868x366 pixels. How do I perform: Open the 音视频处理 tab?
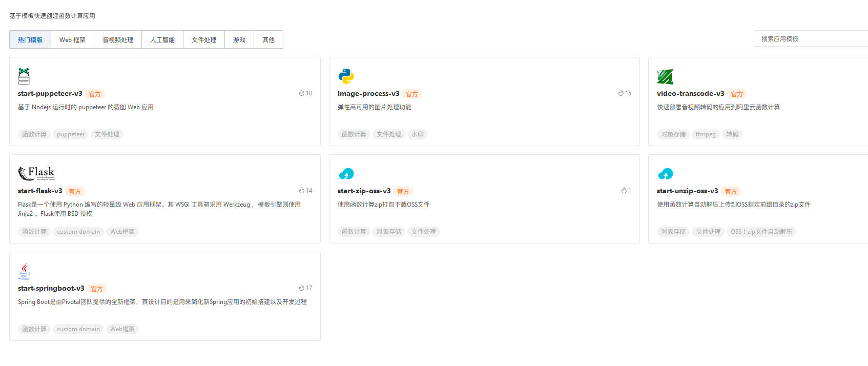(118, 39)
